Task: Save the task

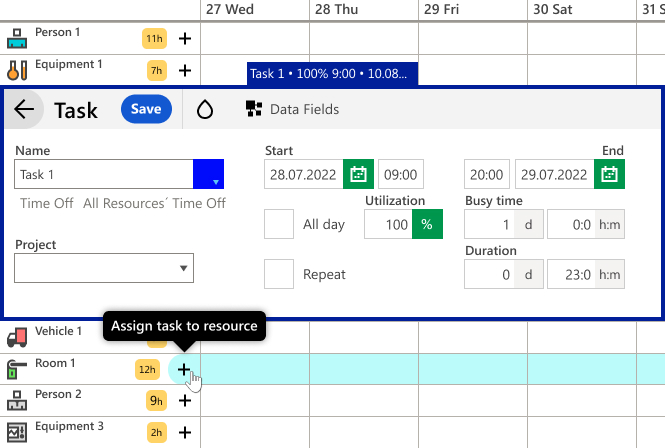Action: point(146,109)
